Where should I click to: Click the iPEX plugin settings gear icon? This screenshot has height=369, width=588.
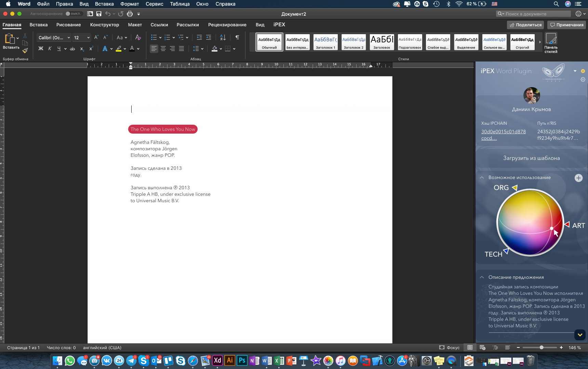(583, 80)
